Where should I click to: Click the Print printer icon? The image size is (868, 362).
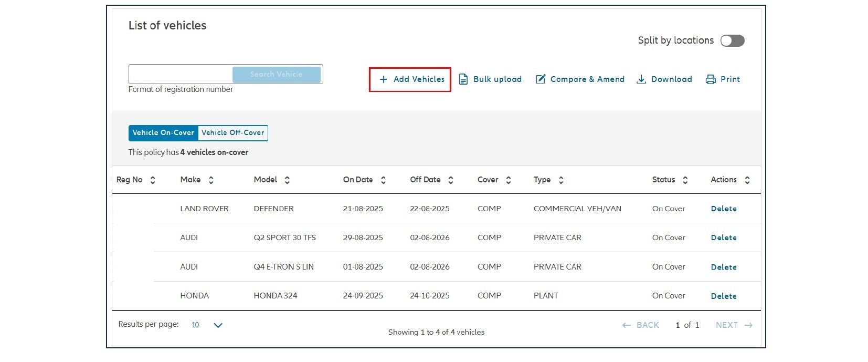[711, 79]
